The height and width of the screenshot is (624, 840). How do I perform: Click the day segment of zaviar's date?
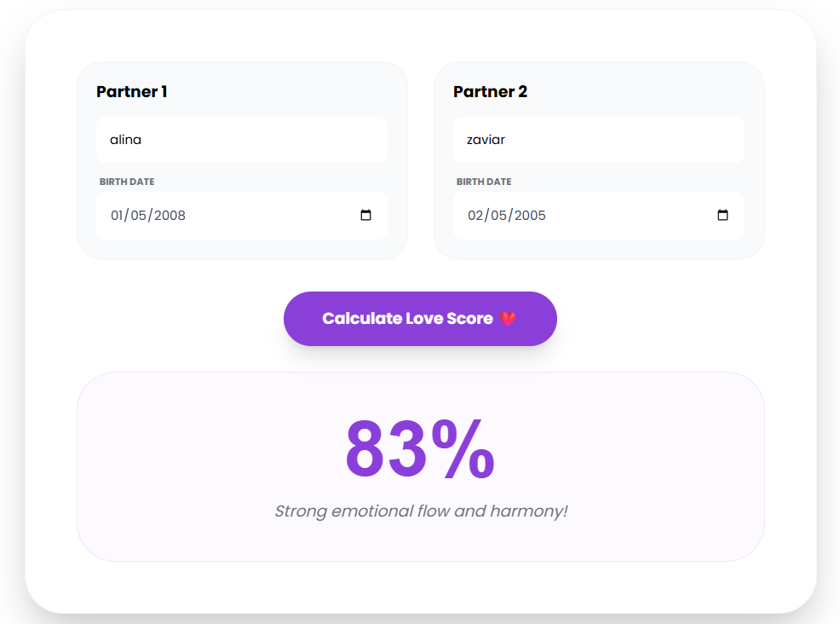pyautogui.click(x=498, y=216)
